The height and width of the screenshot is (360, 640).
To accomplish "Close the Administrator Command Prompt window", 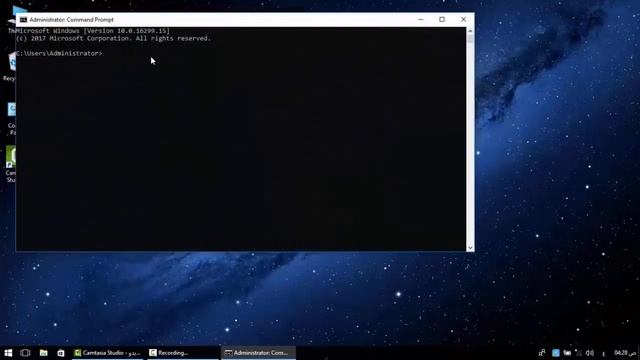I will (x=463, y=20).
